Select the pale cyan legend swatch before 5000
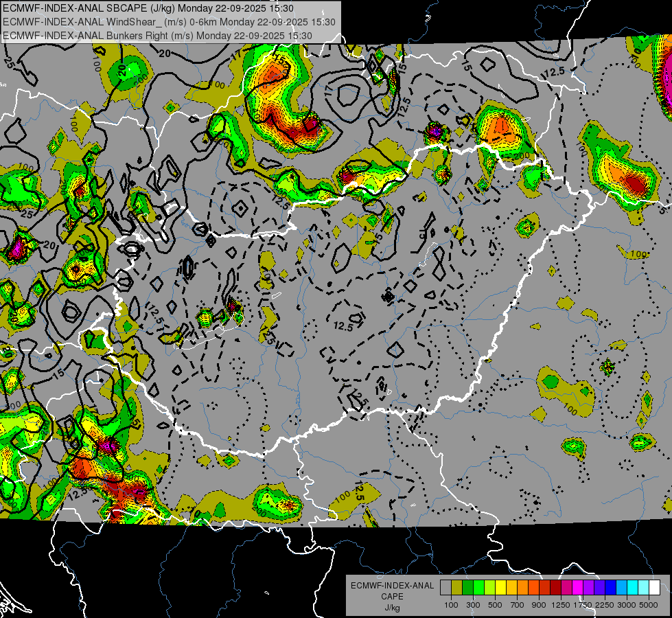The height and width of the screenshot is (618, 672). 644,587
